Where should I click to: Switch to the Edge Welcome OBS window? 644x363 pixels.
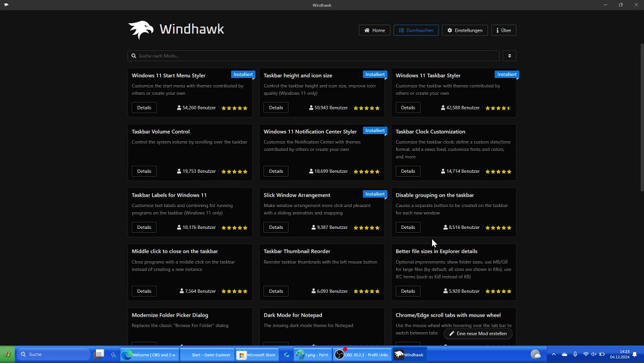[149, 355]
